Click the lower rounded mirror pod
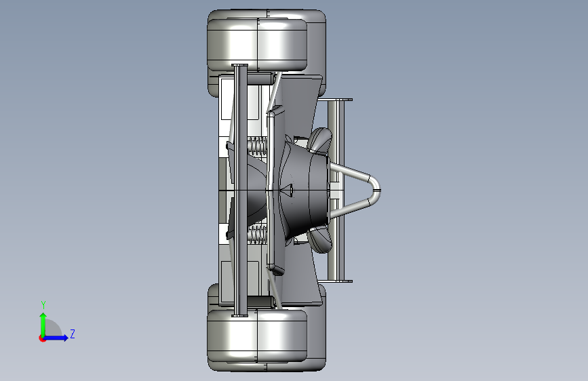The height and width of the screenshot is (381, 588). click(x=320, y=239)
